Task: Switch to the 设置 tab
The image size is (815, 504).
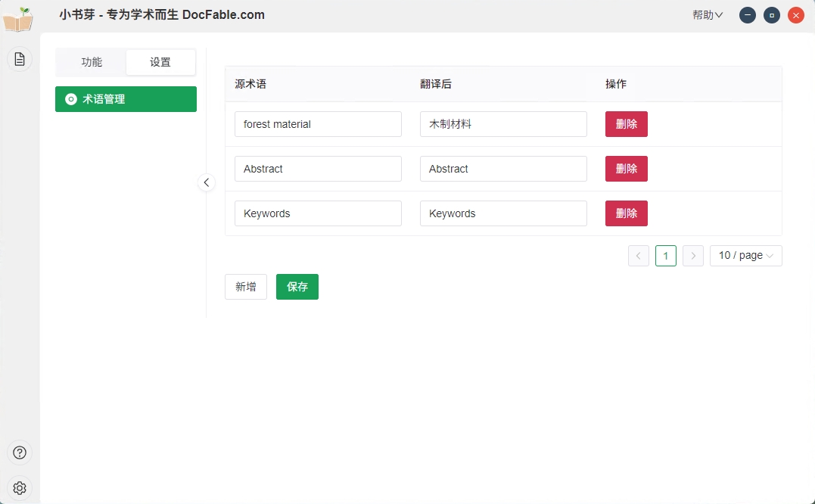Action: [160, 62]
